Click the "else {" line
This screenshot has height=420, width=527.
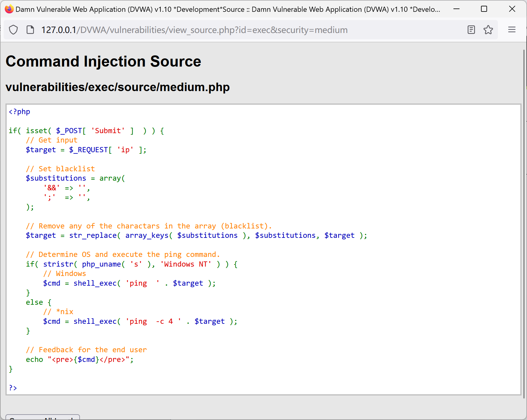39,302
